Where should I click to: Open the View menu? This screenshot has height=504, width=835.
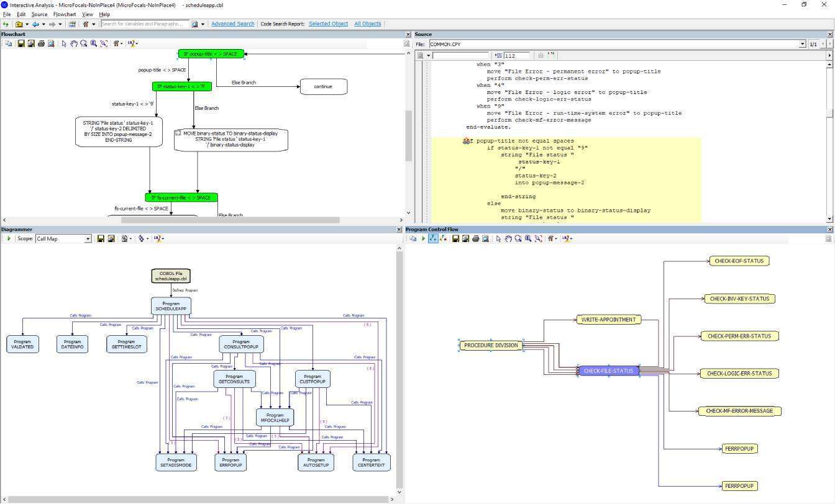click(88, 14)
